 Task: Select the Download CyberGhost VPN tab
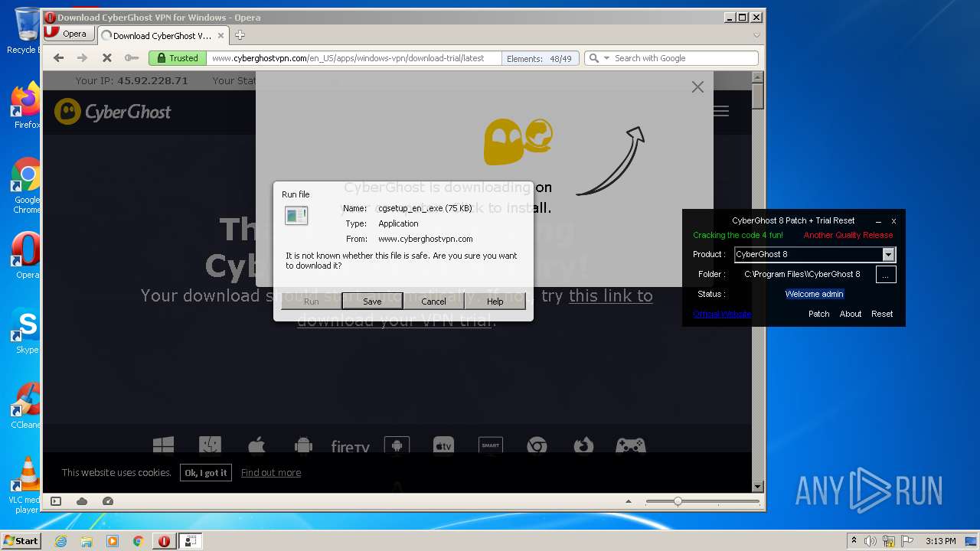tap(162, 35)
